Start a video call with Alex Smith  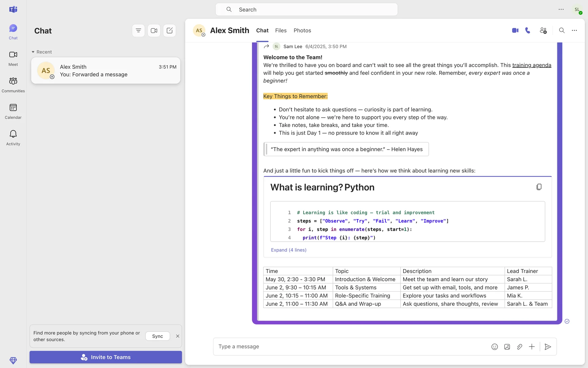coord(515,30)
